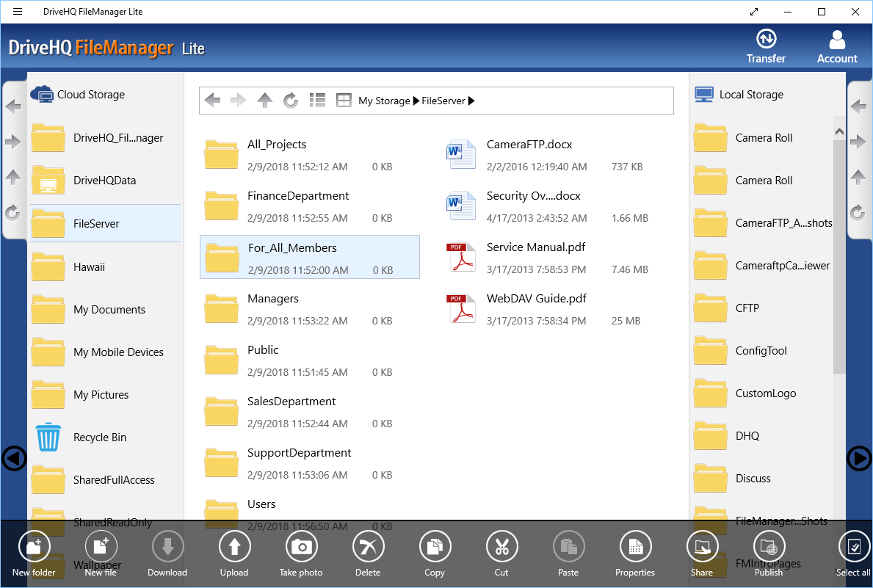Open the Account settings
873x588 pixels.
[836, 46]
